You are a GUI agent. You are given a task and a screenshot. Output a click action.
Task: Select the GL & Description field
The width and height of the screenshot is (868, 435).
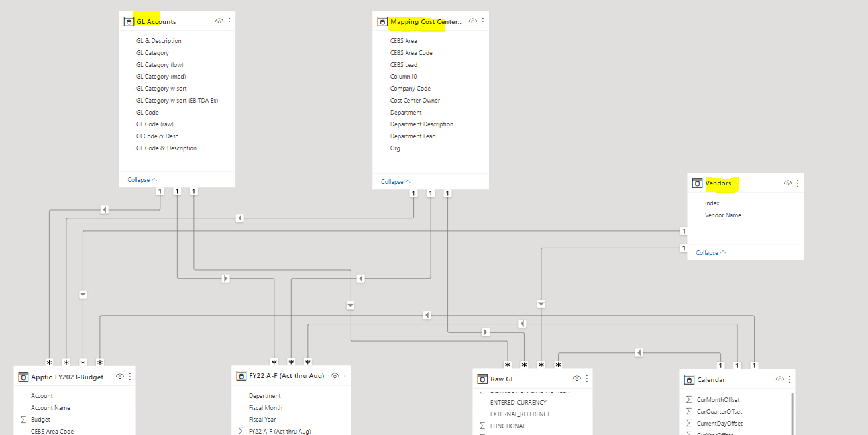tap(159, 41)
